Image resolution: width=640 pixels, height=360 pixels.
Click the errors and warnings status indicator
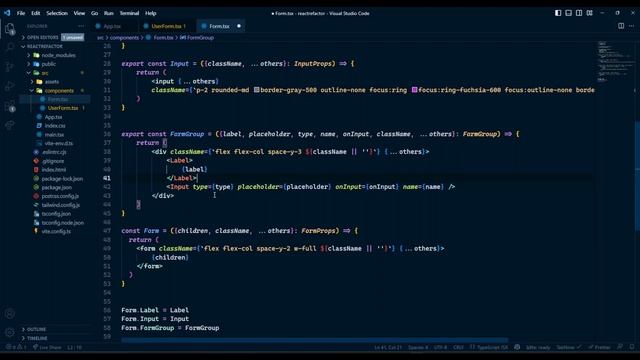pyautogui.click(x=16, y=347)
